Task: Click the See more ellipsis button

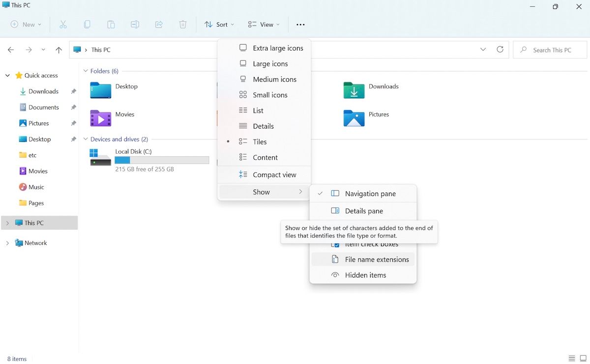Action: (x=300, y=24)
